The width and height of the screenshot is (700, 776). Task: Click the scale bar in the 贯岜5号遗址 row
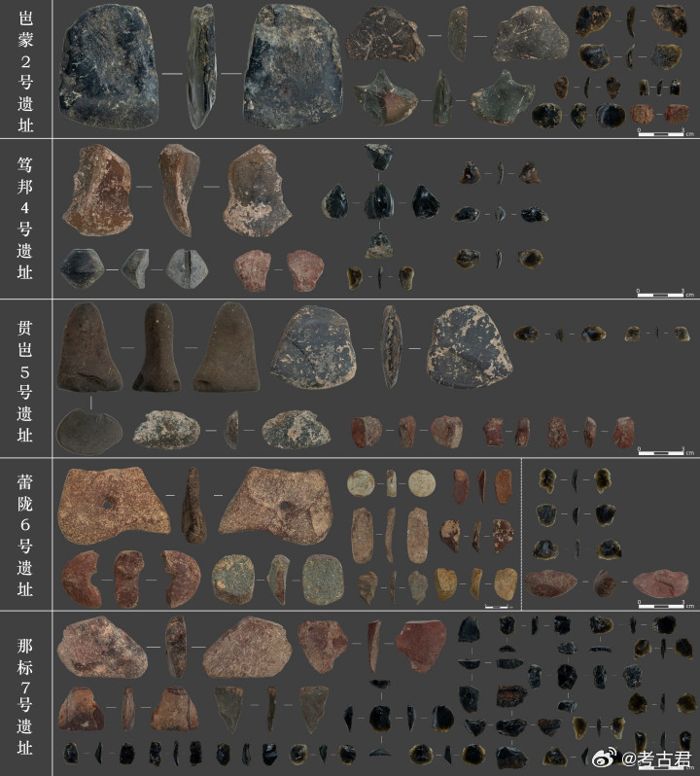click(665, 451)
